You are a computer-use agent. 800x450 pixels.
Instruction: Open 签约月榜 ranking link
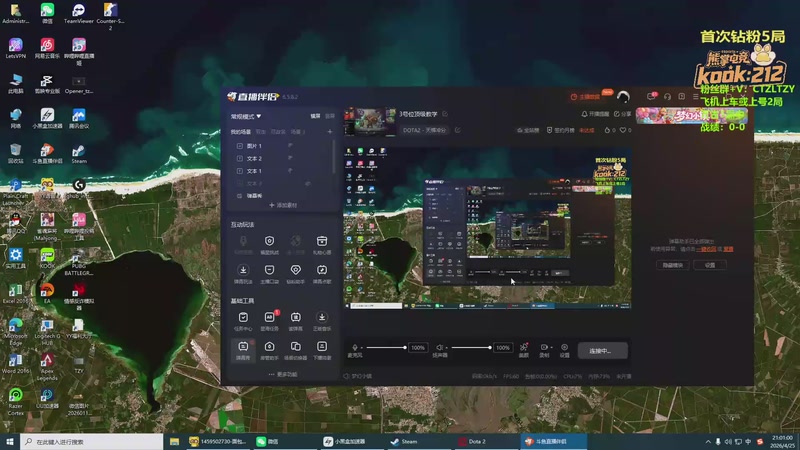[x=561, y=130]
